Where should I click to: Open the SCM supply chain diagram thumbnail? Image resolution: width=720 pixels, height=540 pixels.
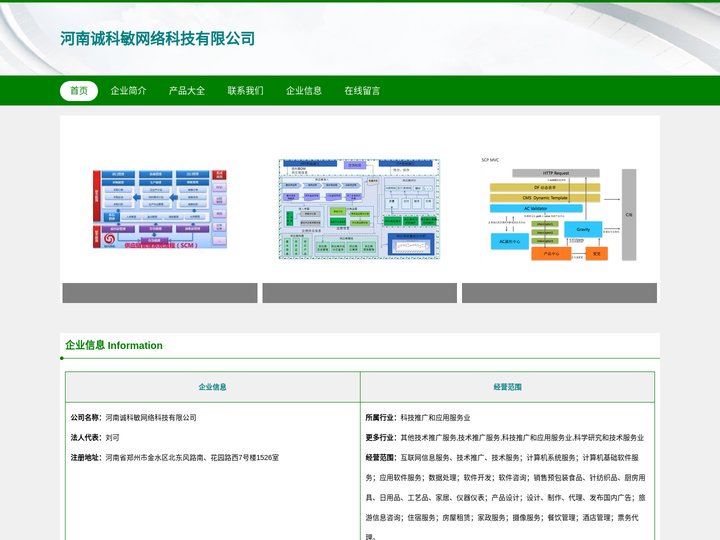pos(160,209)
